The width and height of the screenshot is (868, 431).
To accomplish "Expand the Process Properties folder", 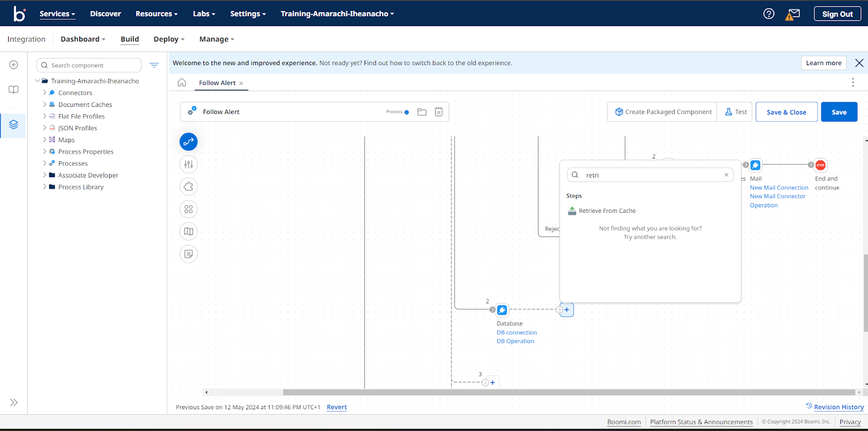I will point(44,151).
